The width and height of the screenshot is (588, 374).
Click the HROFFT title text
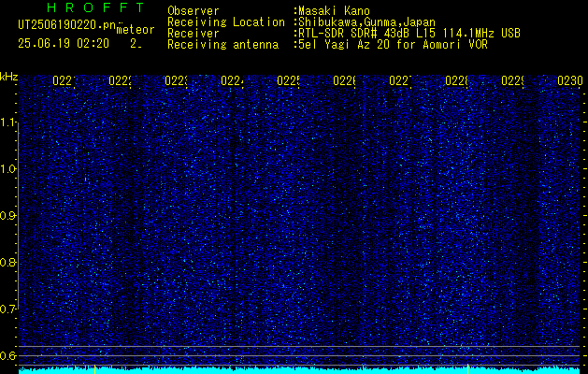pos(95,7)
